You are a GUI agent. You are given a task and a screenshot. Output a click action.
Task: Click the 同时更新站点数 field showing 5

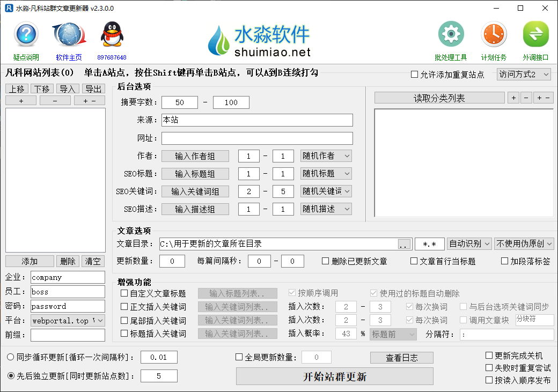click(x=159, y=376)
